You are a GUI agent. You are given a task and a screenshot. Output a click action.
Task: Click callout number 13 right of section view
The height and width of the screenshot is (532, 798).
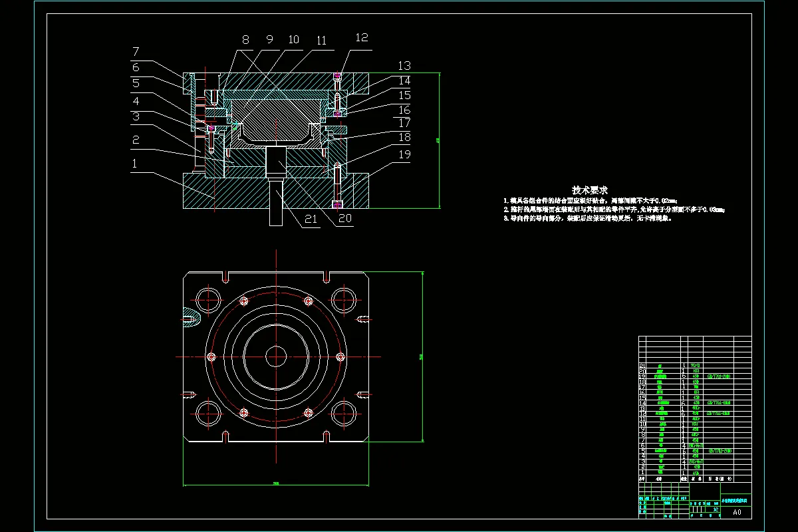point(404,66)
